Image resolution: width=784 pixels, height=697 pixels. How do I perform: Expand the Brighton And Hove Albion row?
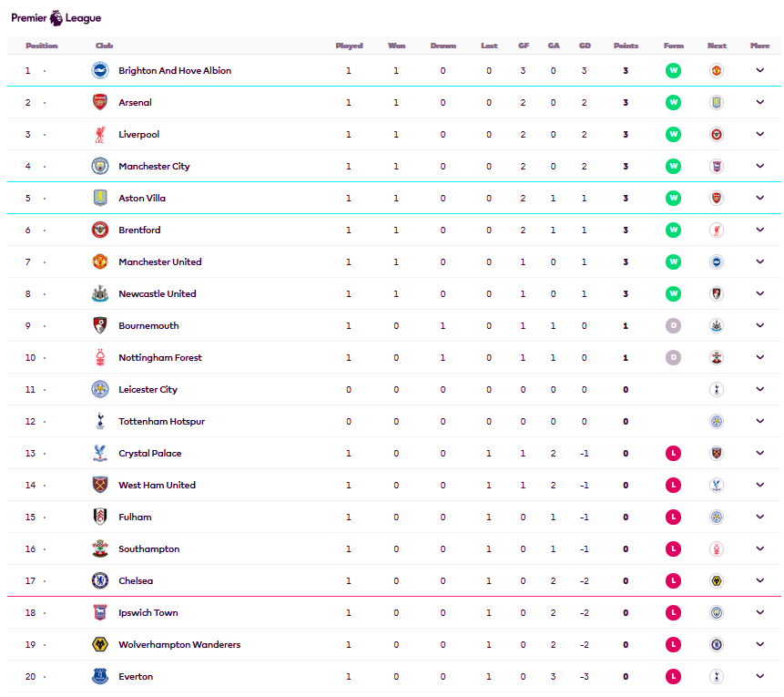coord(760,70)
